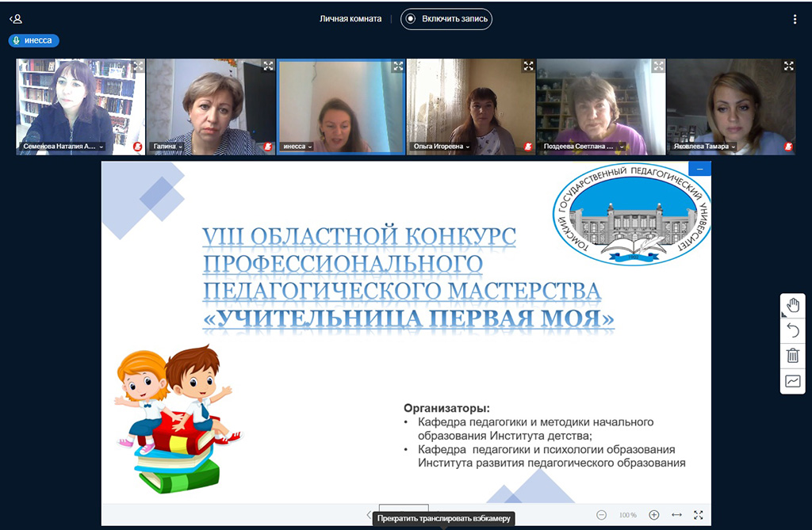Go to previous slide with left chevron

[x=368, y=515]
